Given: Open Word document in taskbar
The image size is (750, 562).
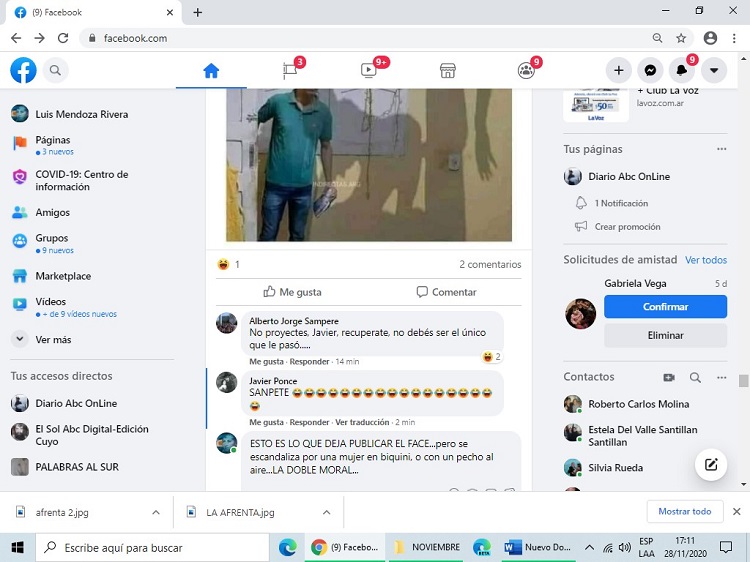Looking at the screenshot, I should (539, 547).
